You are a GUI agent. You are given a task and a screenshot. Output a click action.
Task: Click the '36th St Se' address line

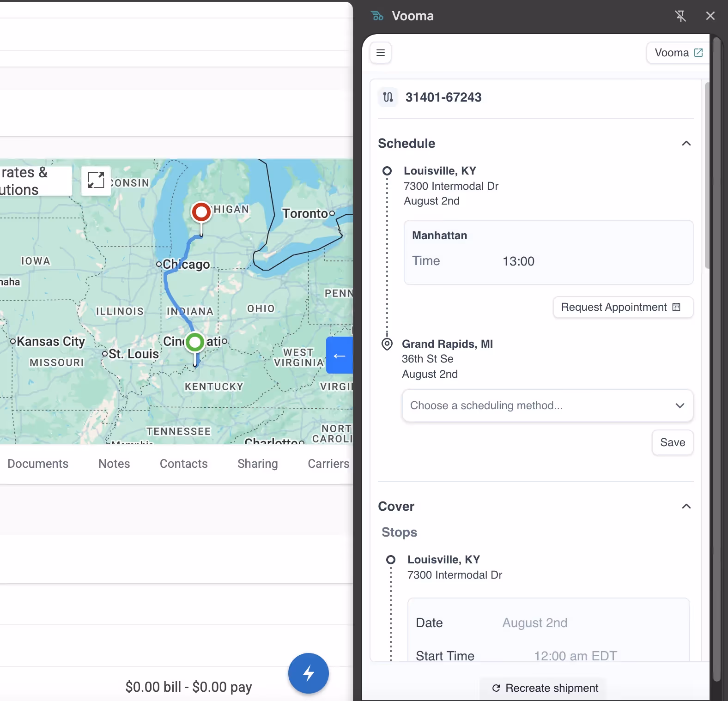(427, 359)
